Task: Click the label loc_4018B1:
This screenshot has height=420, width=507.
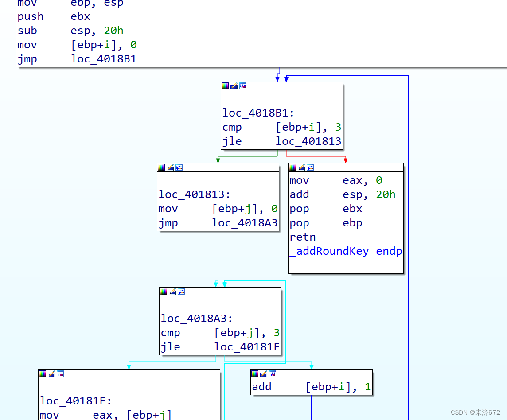Action: click(258, 113)
